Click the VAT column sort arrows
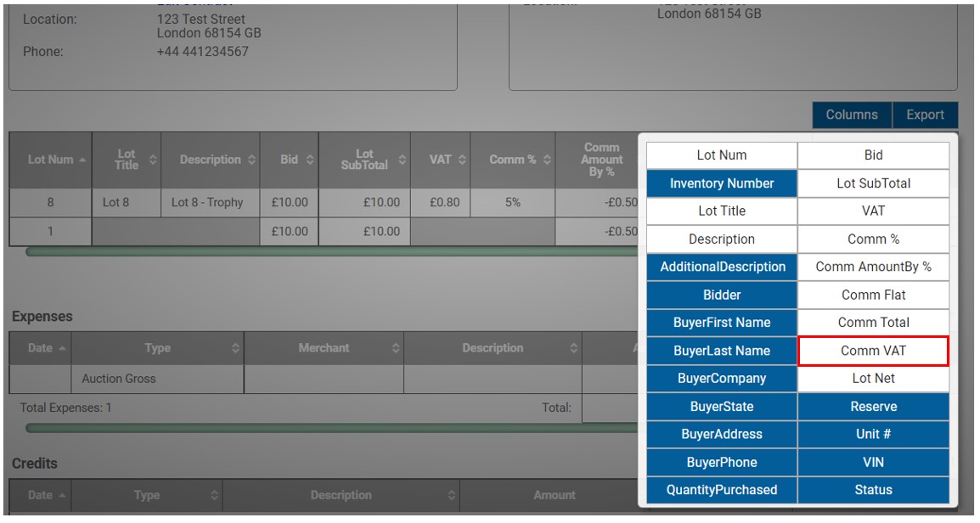The height and width of the screenshot is (523, 980). click(x=462, y=160)
